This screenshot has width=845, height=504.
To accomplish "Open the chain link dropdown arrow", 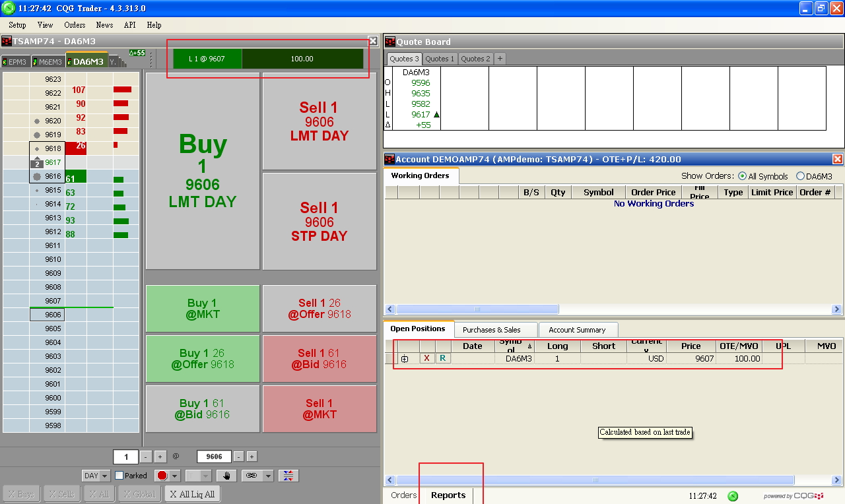I will (268, 476).
